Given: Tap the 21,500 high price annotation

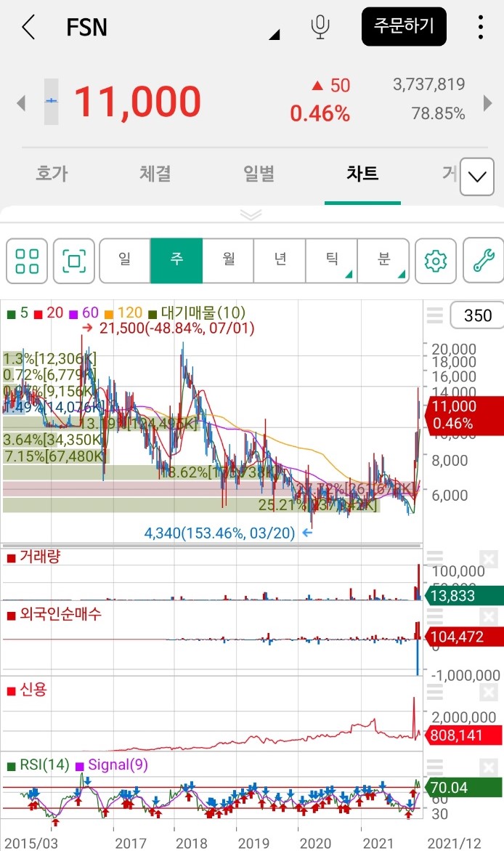Looking at the screenshot, I should coord(168,328).
